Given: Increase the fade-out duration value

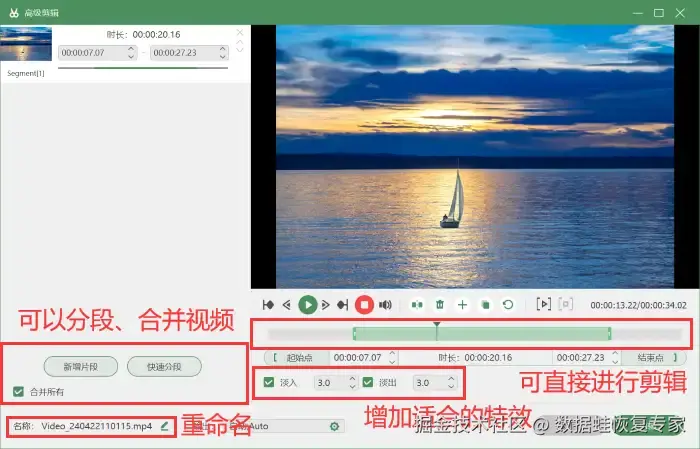Looking at the screenshot, I should 451,378.
